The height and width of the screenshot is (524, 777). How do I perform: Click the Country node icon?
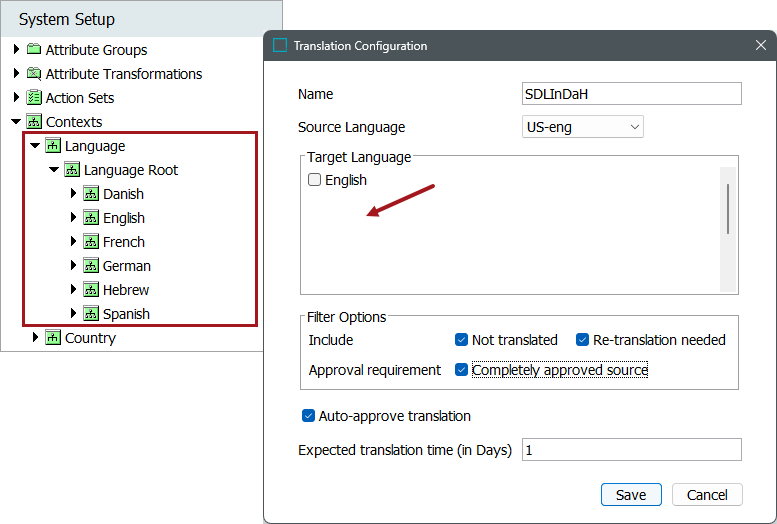tap(53, 338)
